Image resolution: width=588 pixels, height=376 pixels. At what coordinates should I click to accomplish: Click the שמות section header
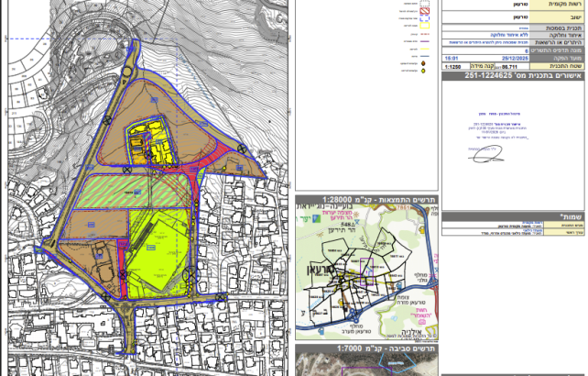click(x=514, y=216)
